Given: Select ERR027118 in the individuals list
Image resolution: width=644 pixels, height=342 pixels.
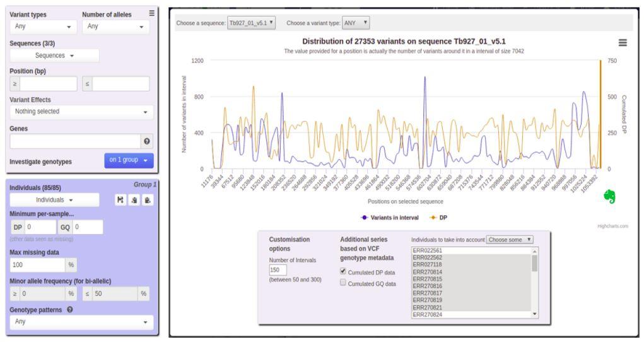Looking at the screenshot, I should click(x=427, y=264).
